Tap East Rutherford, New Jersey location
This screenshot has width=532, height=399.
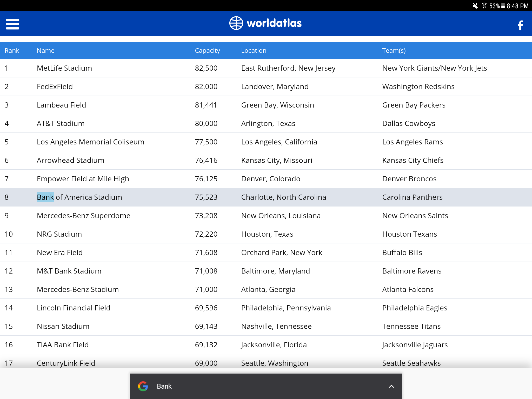pos(288,68)
